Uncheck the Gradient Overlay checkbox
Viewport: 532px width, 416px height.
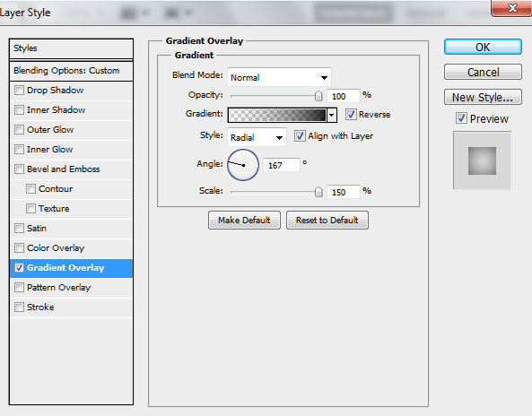[19, 267]
